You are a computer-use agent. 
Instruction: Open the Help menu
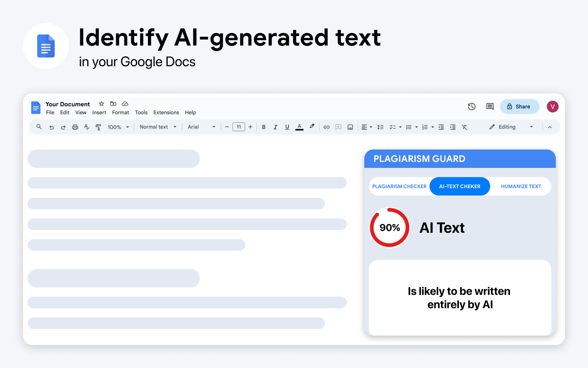[191, 113]
